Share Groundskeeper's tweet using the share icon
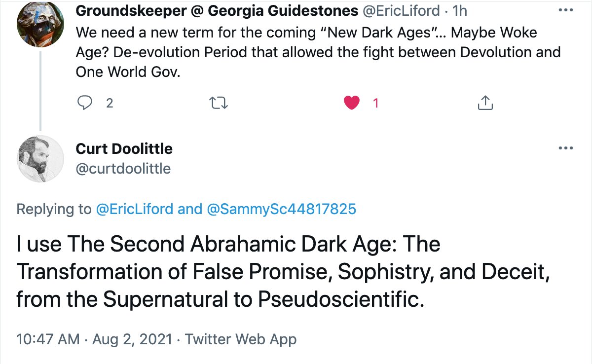 click(485, 103)
